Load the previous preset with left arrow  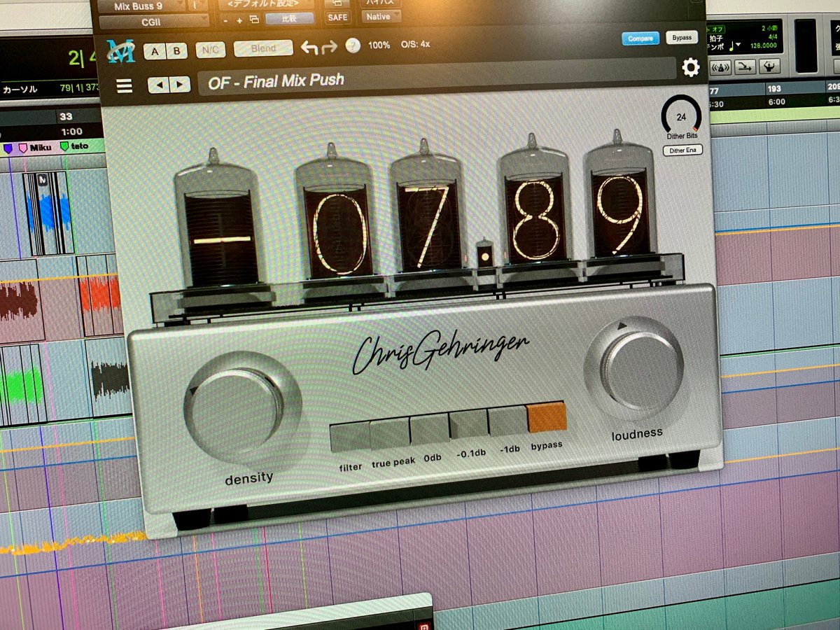pos(159,85)
